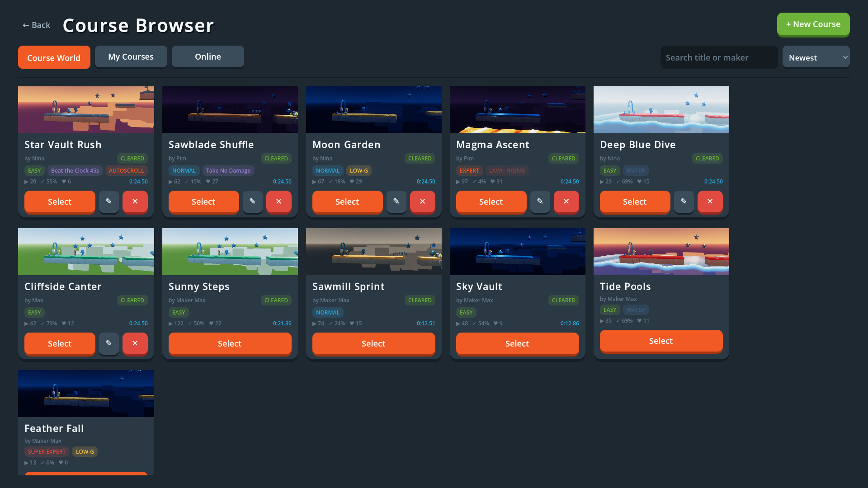Click the Feather Fall course title
The height and width of the screenshot is (488, 868).
point(54,428)
